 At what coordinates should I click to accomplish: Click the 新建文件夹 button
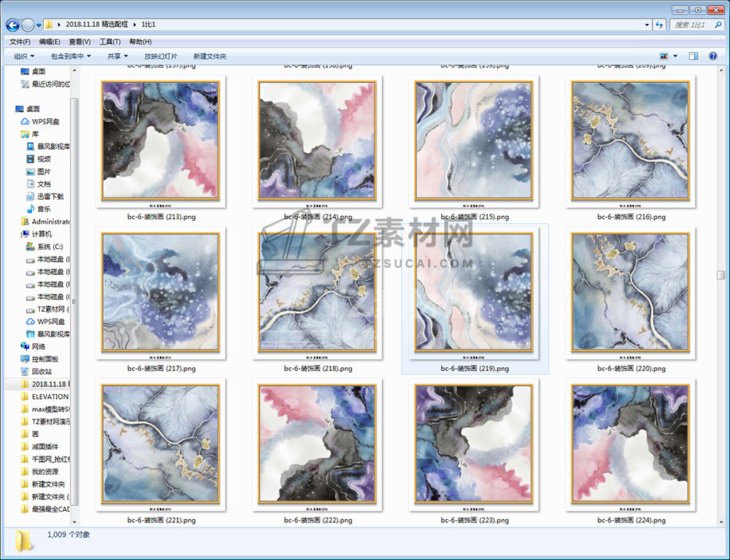click(x=210, y=56)
